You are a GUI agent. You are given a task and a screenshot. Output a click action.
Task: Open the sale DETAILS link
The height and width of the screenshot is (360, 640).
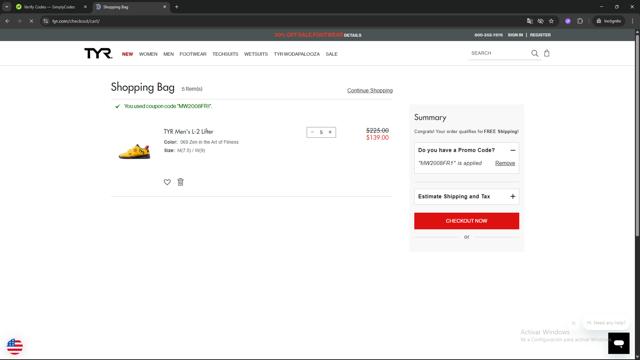[353, 36]
